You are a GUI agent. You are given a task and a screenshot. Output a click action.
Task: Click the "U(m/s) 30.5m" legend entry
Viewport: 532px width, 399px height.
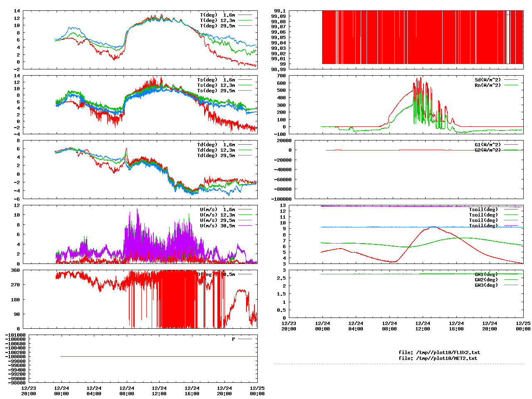[x=217, y=226]
